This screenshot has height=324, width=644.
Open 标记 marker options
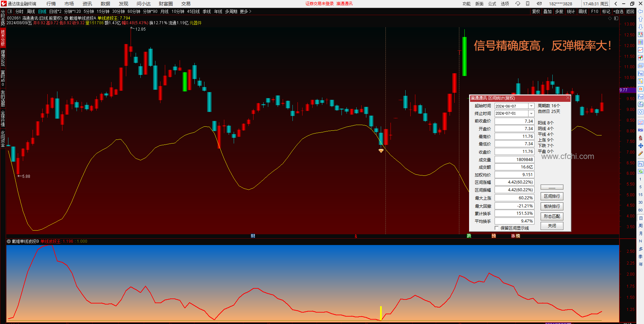(606, 11)
